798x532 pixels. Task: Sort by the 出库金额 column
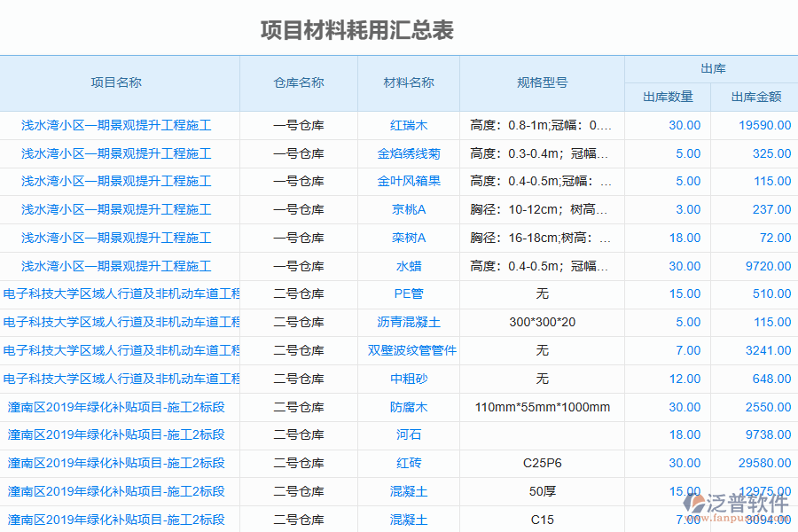(x=755, y=97)
